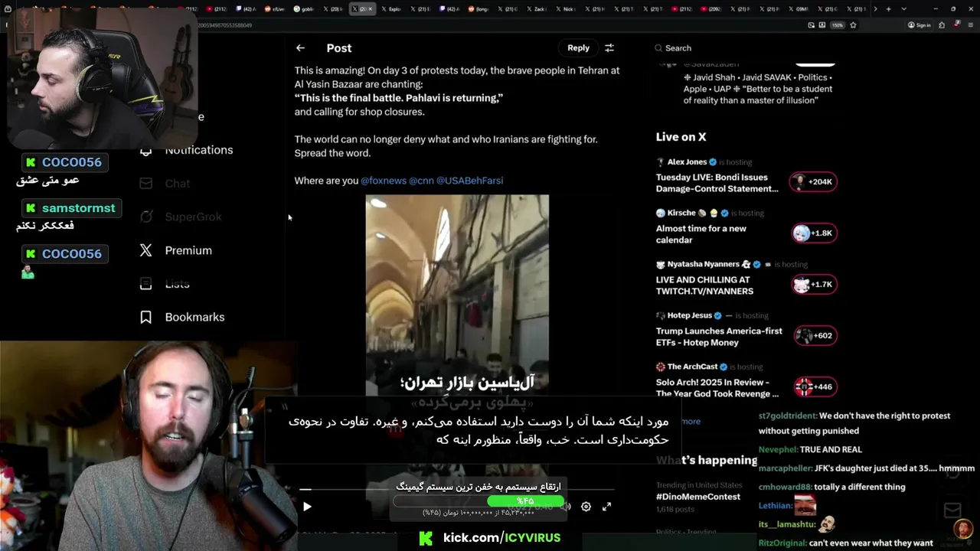Open a new browser tab with plus
This screenshot has width=980, height=551.
(888, 9)
